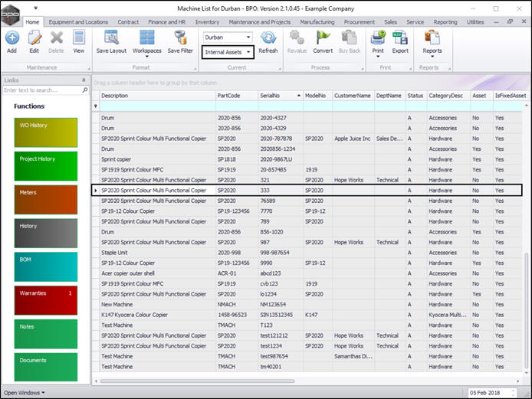
Task: Switch to the Inventory ribbon tab
Action: pos(207,22)
